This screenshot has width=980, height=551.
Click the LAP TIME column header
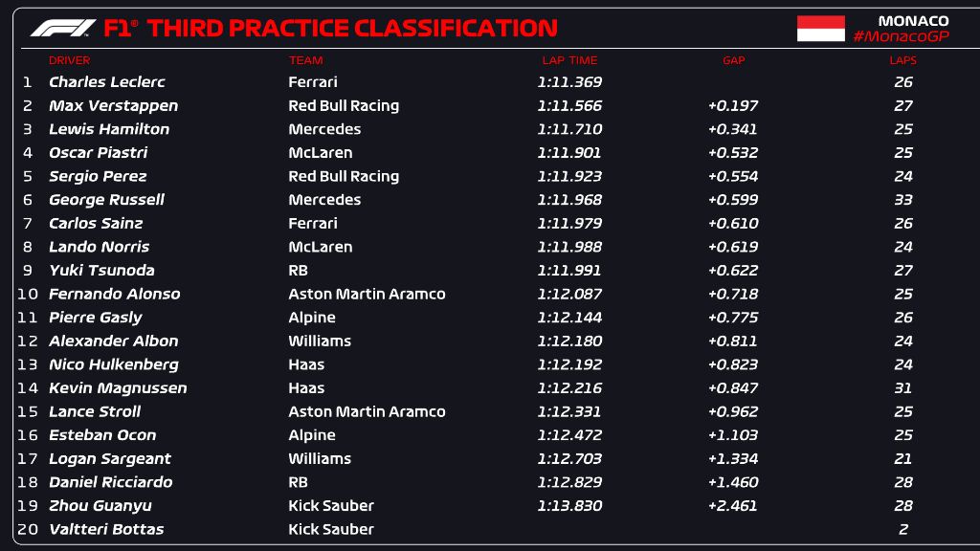[x=568, y=60]
